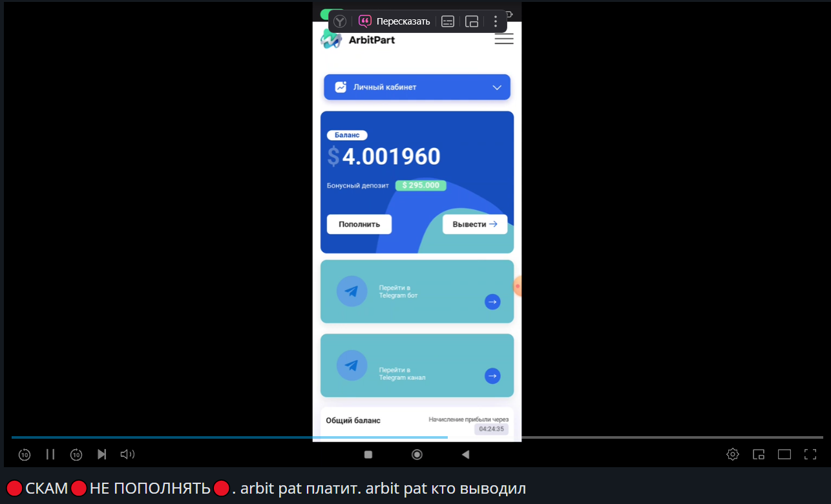Switch to theater mode view
Image resolution: width=831 pixels, height=504 pixels.
coord(784,454)
